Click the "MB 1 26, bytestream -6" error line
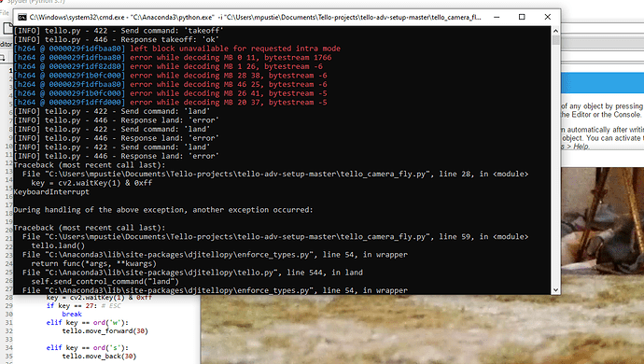The height and width of the screenshot is (364, 644). [x=168, y=66]
